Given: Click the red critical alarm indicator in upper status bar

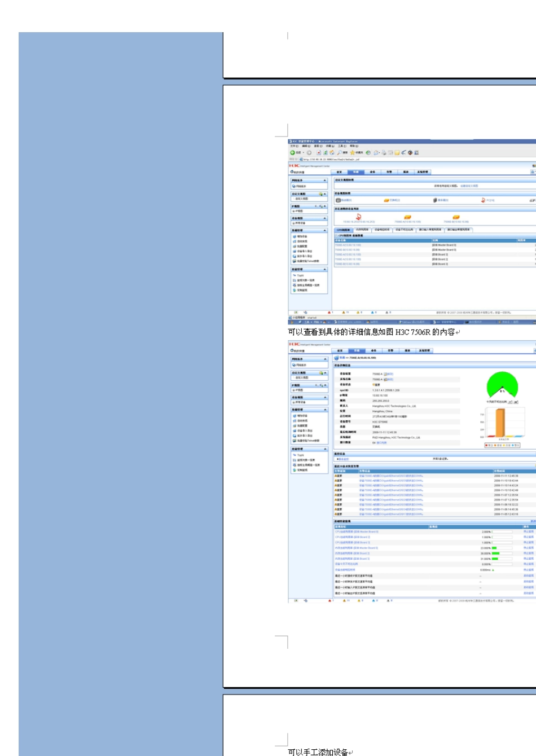Looking at the screenshot, I should tap(329, 312).
